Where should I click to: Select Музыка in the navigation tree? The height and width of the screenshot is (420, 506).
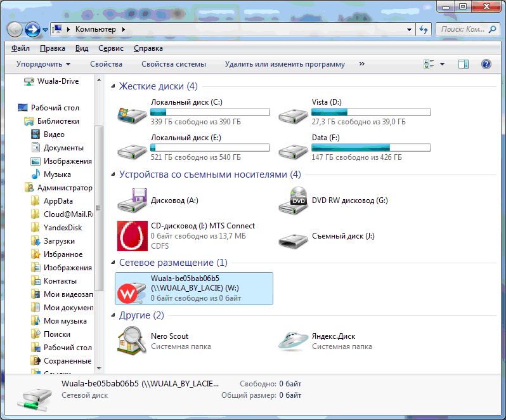coord(57,174)
